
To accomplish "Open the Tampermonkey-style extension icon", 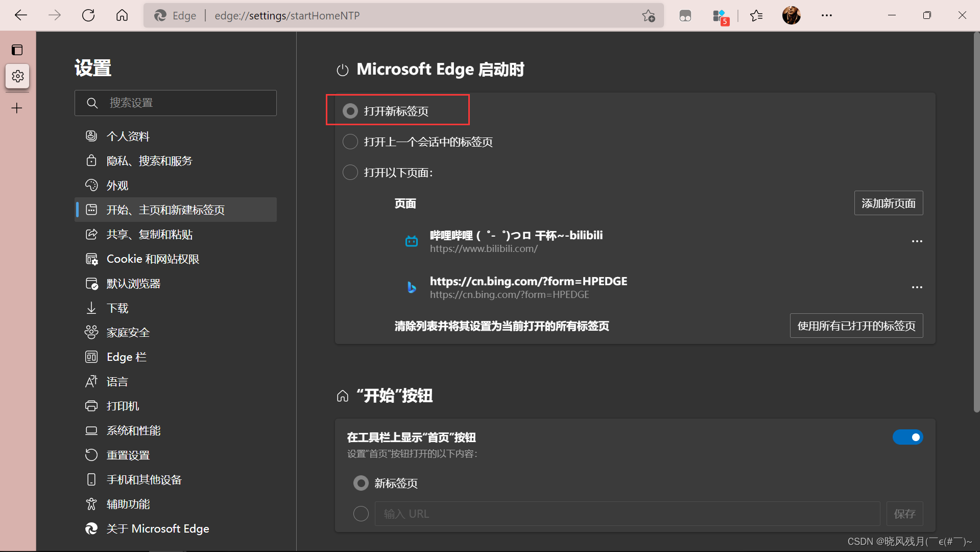I will coord(685,16).
